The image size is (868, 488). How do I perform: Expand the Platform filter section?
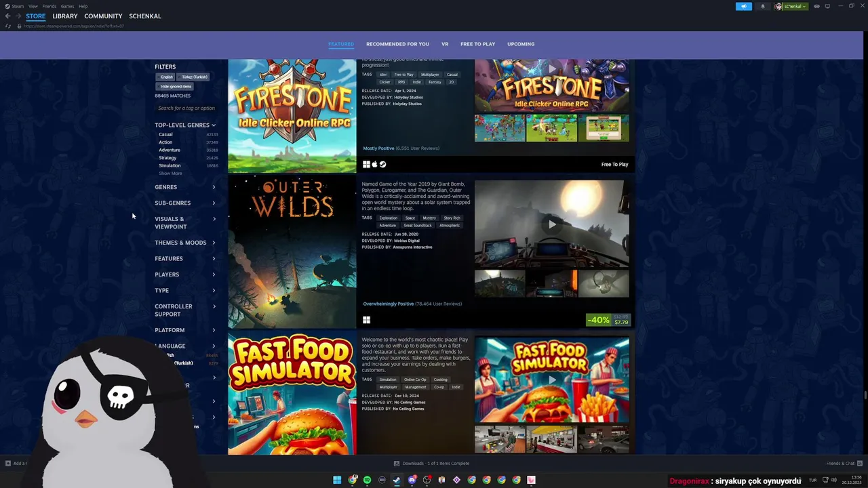click(185, 330)
